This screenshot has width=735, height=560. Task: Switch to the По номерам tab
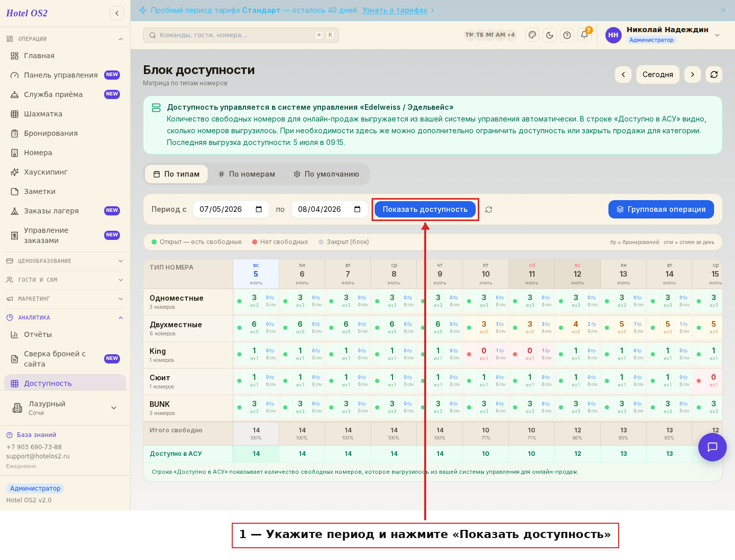coord(247,174)
